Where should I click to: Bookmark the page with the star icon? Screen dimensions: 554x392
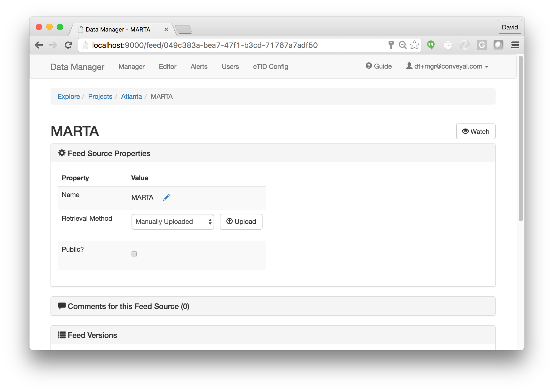pos(414,45)
